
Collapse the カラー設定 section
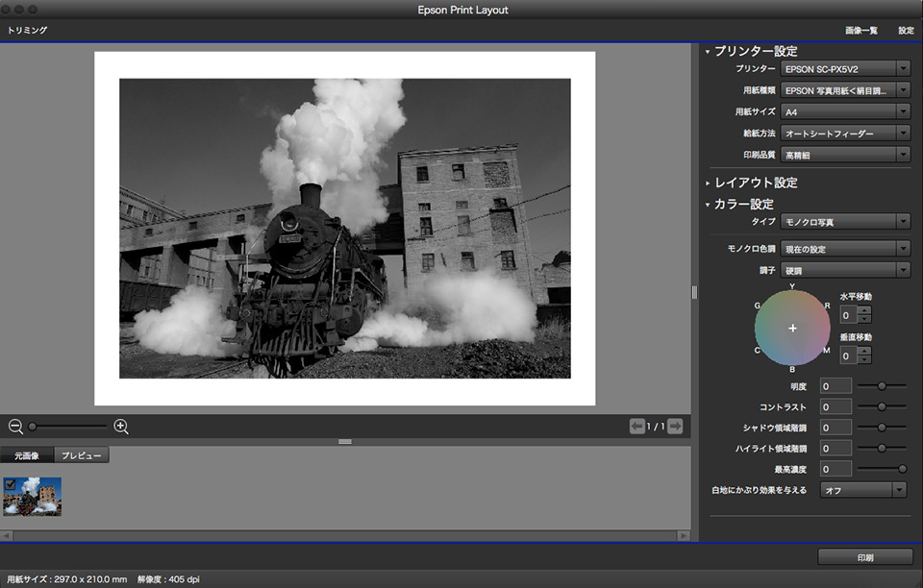pos(708,205)
